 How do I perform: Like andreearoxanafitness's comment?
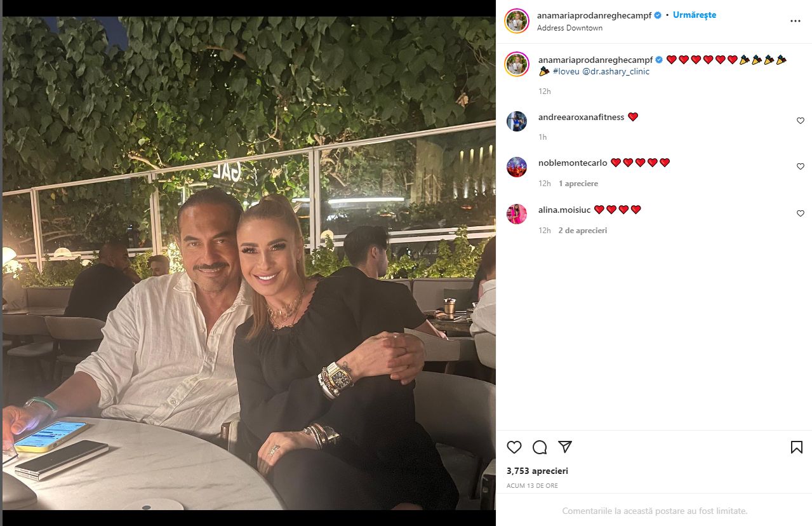pos(801,121)
